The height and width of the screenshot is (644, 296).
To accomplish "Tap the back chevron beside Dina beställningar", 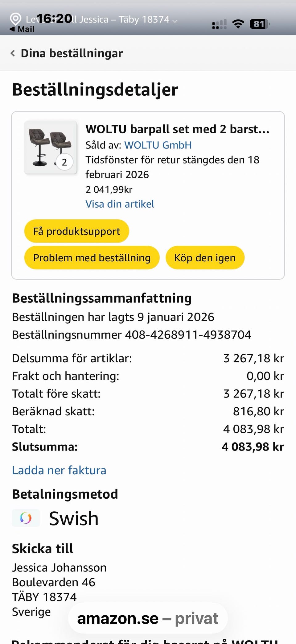I will [x=13, y=53].
